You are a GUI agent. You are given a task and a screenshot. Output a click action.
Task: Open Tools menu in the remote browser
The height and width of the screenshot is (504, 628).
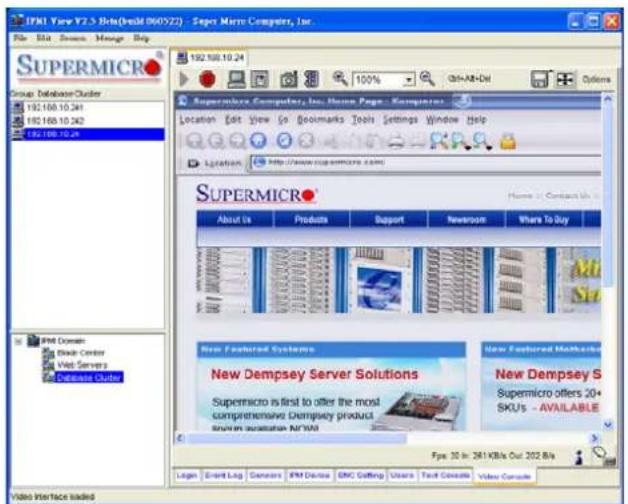tap(363, 119)
